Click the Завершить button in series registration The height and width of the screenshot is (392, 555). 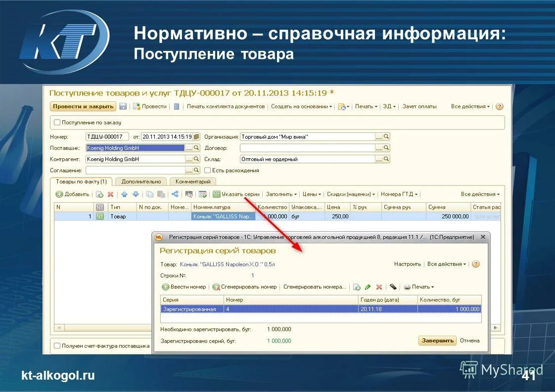(437, 340)
